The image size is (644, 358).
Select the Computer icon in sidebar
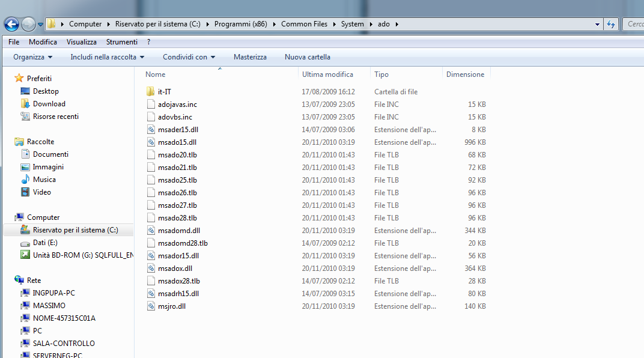(19, 217)
